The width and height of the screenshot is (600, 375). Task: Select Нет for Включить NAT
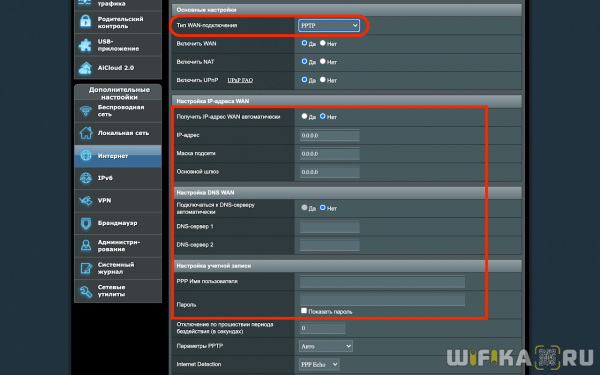coord(323,61)
